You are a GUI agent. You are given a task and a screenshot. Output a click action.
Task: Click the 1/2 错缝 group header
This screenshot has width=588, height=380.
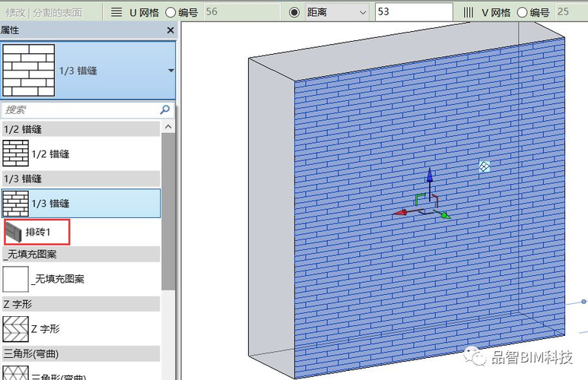click(x=81, y=129)
